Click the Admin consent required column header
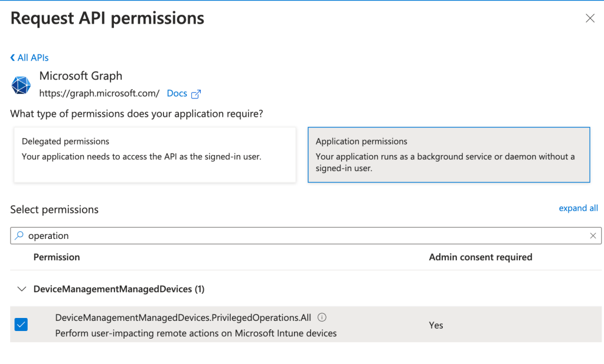The image size is (604, 364). [x=480, y=257]
